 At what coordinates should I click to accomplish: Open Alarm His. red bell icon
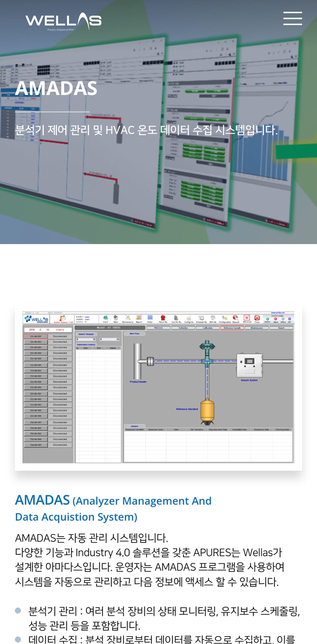coord(163,319)
